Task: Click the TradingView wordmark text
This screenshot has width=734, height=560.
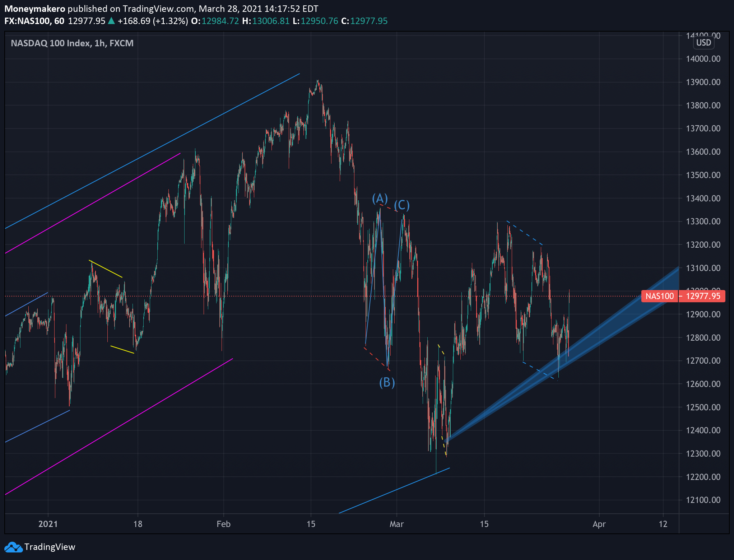Action: coord(50,547)
